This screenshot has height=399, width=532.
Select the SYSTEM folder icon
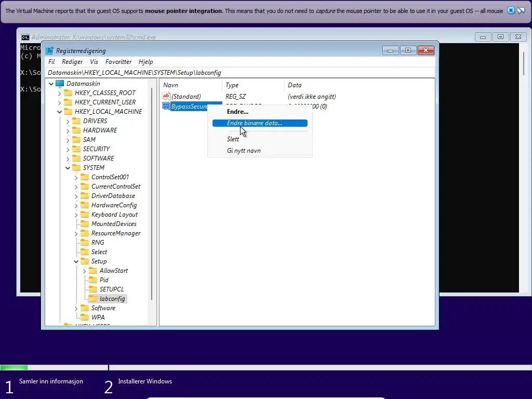[x=77, y=168]
